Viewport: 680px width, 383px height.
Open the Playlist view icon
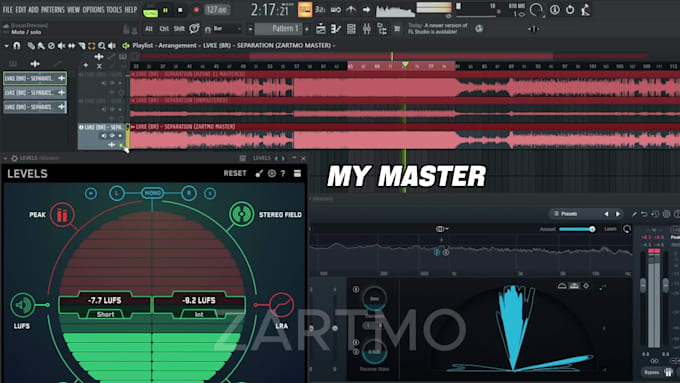coord(321,29)
